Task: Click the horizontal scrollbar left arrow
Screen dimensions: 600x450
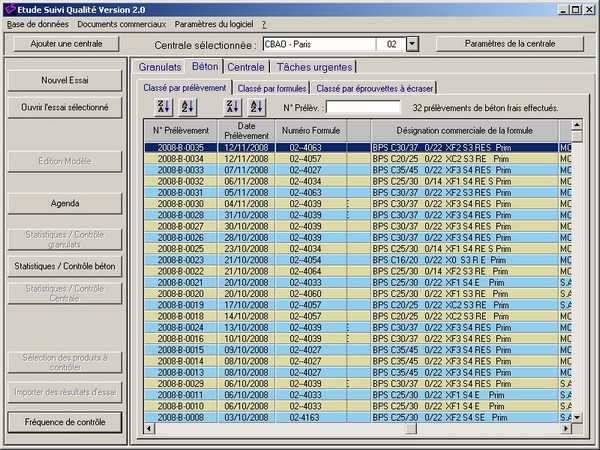Action: tap(150, 429)
